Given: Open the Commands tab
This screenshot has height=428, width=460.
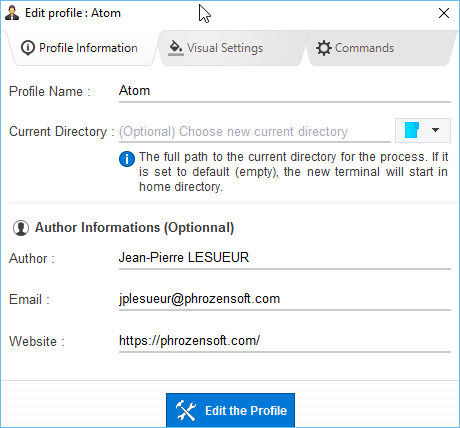Looking at the screenshot, I should coord(380,48).
